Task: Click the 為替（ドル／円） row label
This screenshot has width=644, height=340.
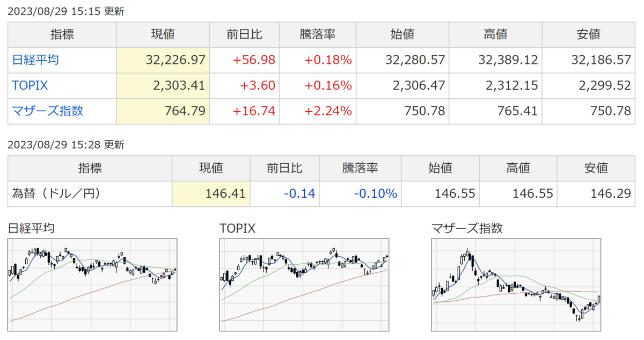Action: (x=56, y=193)
